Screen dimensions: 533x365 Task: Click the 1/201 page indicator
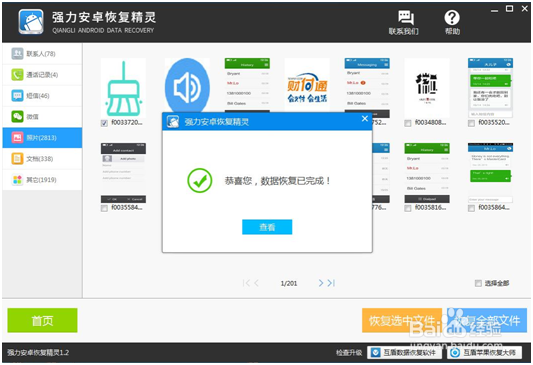click(289, 283)
